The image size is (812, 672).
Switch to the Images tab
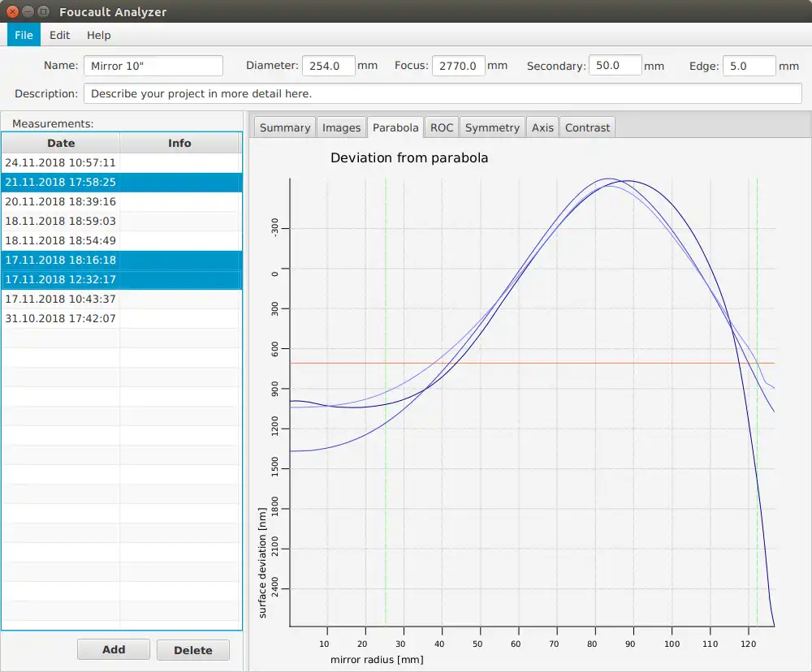(341, 127)
